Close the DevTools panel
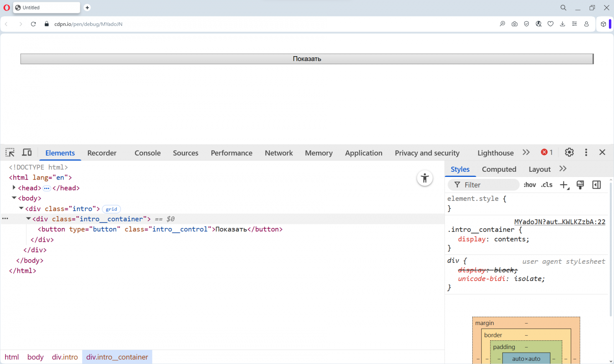The width and height of the screenshot is (614, 364). (x=602, y=152)
